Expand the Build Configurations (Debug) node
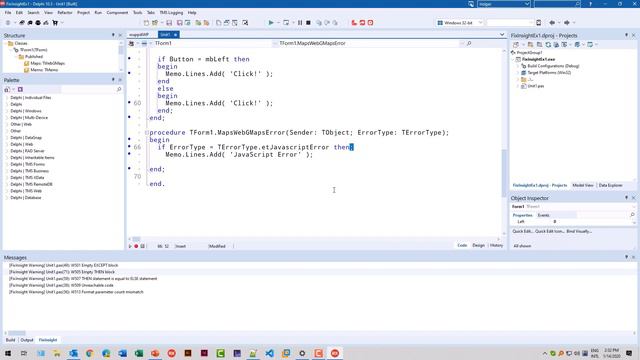This screenshot has height=360, width=640. point(518,66)
